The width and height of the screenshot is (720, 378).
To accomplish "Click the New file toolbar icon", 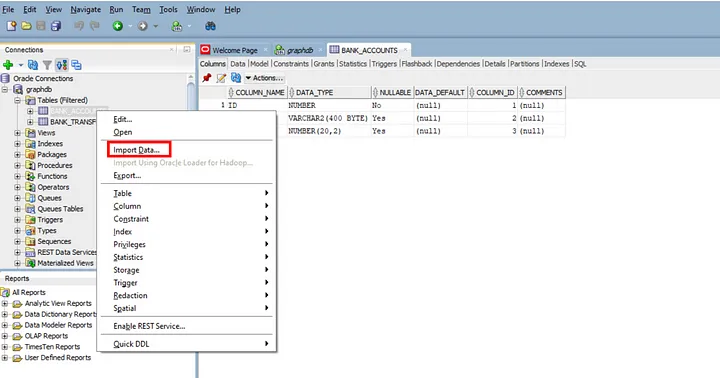I will pyautogui.click(x=11, y=26).
